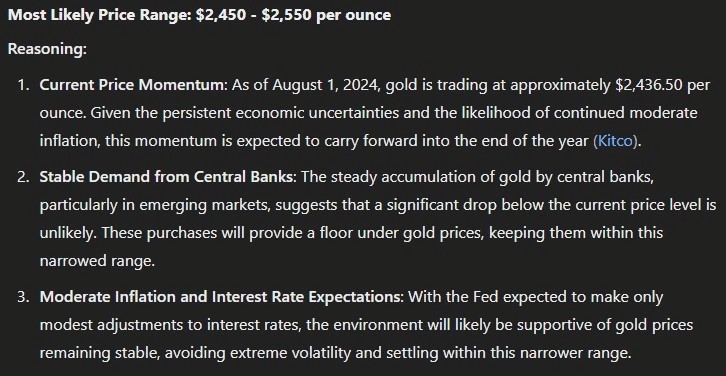This screenshot has height=376, width=726.
Task: Click list number 1 marker
Action: [23, 85]
